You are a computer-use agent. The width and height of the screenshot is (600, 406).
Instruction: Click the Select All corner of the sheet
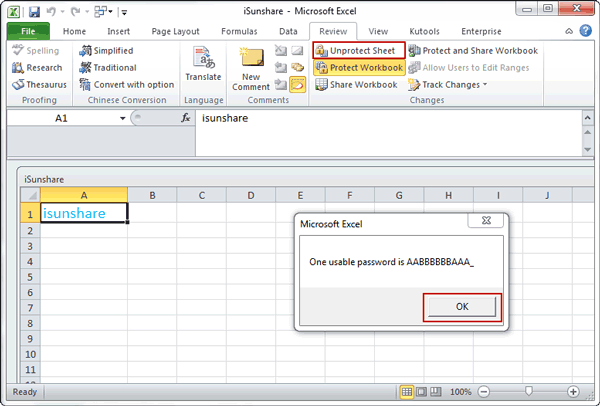pyautogui.click(x=30, y=196)
